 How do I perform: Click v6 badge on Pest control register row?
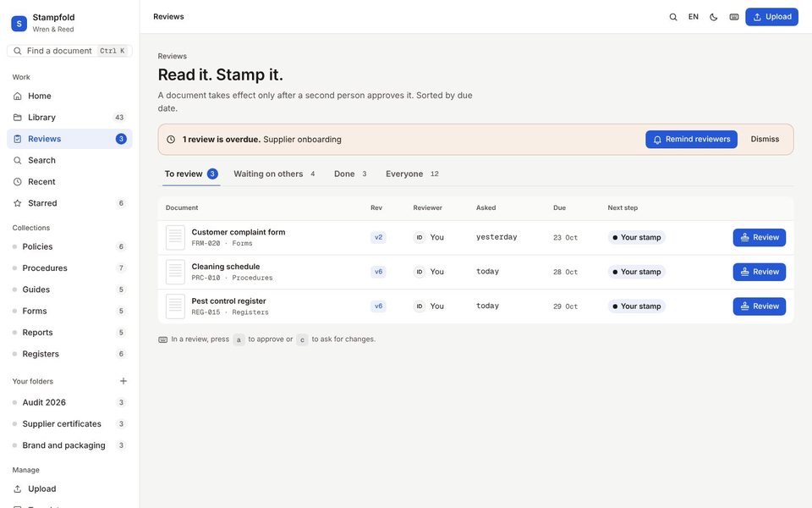[379, 306]
